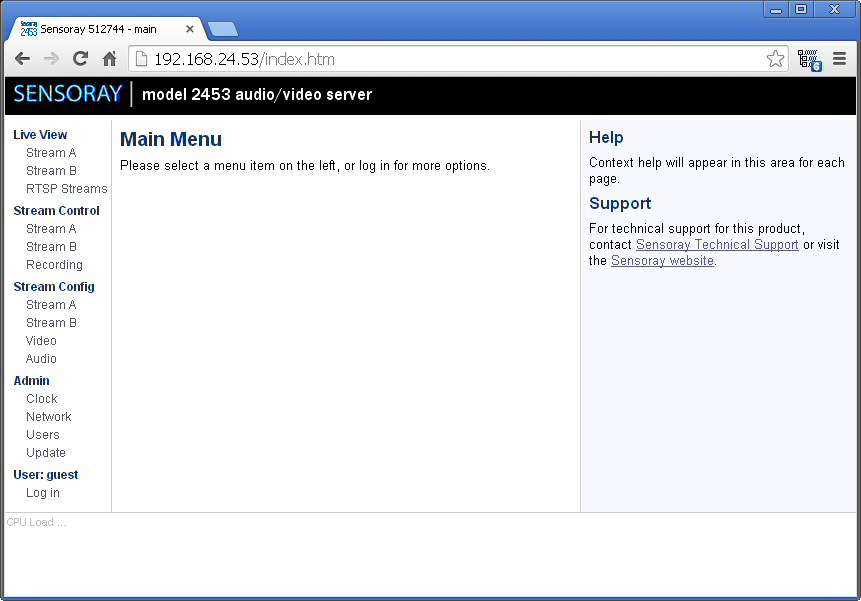Click the browser forward arrow
This screenshot has width=861, height=601.
(x=51, y=59)
